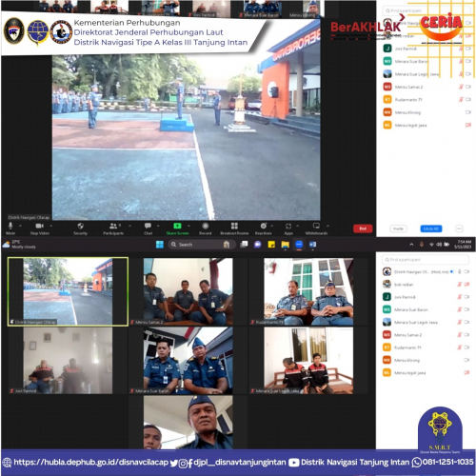The height and width of the screenshot is (476, 476).
Task: Open Breakout Rooms from the toolbar
Action: coord(234,228)
